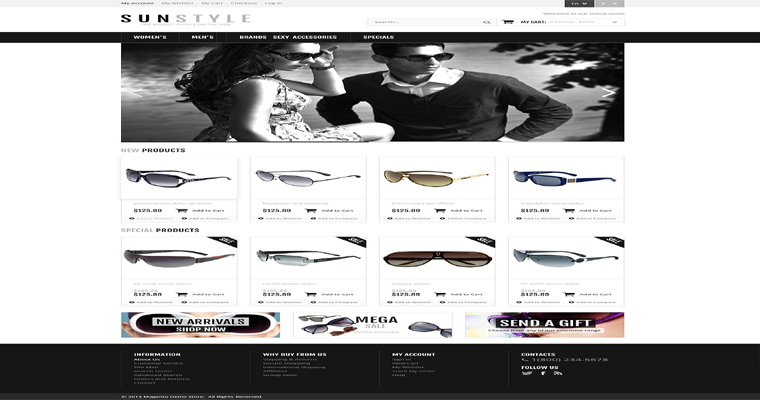Viewport: 760px width, 400px height.
Task: Open the Twitter follow icon
Action: click(529, 373)
